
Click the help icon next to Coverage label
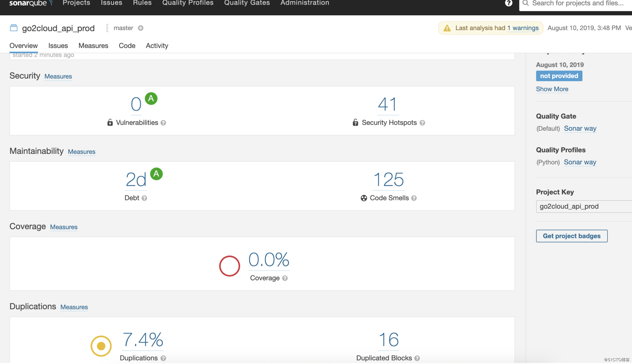tap(285, 278)
